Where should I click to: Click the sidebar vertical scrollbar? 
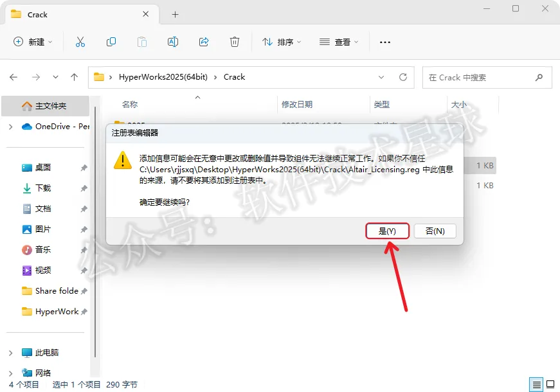click(95, 232)
